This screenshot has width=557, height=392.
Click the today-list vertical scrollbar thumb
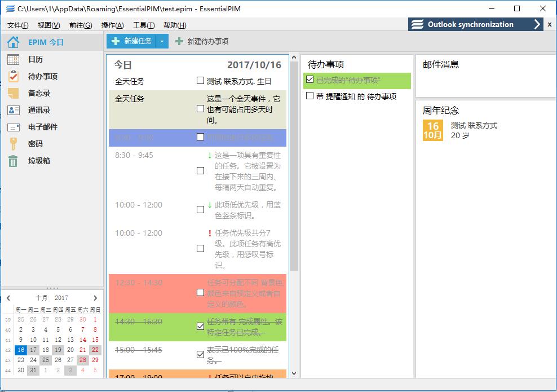(x=294, y=166)
